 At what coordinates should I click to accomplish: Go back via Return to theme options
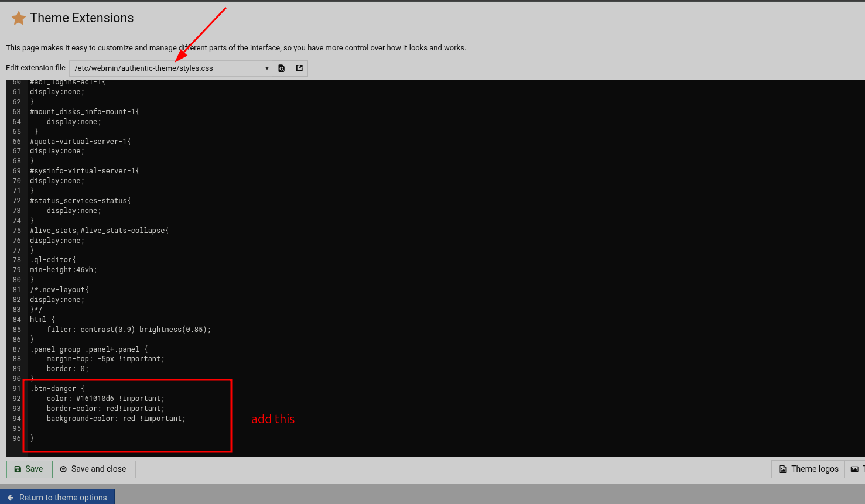tap(57, 497)
